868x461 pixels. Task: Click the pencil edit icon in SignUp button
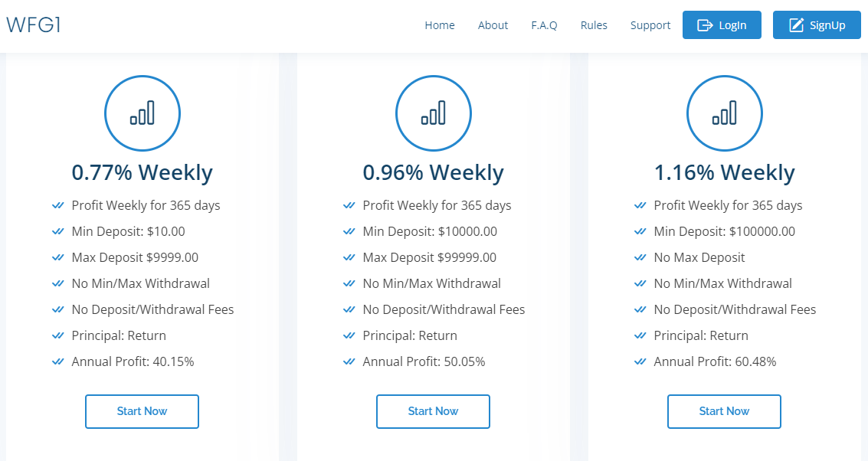point(796,25)
